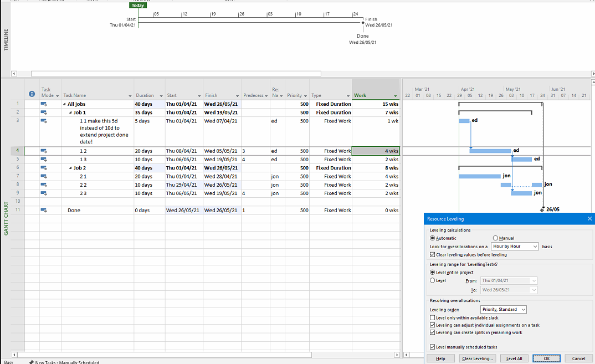The height and width of the screenshot is (364, 595).
Task: Click task mode icon for task 1 3
Action: coord(44,160)
